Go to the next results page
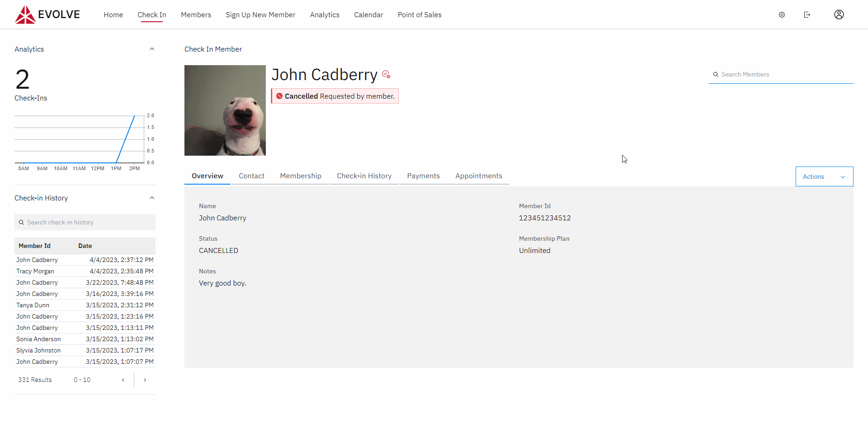868x424 pixels. tap(145, 380)
